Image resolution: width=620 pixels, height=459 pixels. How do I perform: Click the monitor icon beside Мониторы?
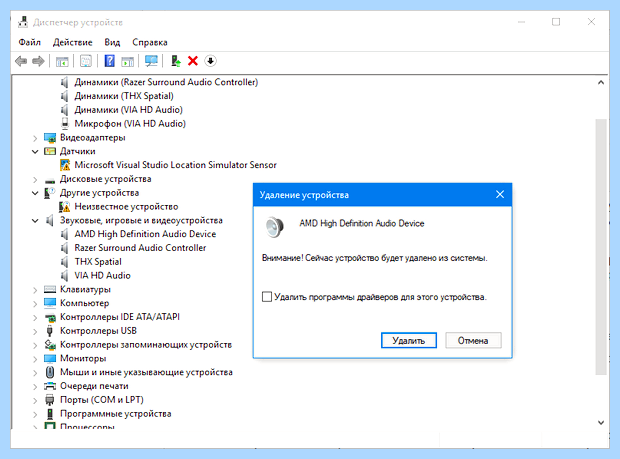pos(50,359)
